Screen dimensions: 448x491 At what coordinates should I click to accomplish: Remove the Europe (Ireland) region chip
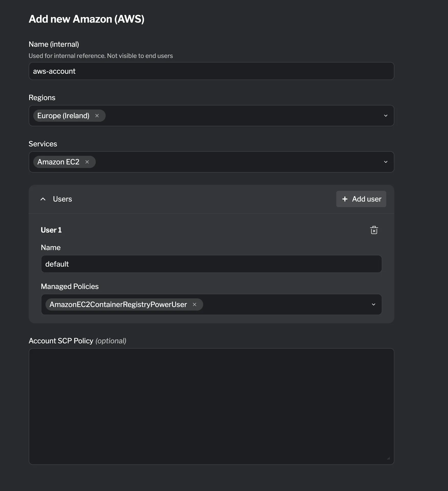point(97,116)
